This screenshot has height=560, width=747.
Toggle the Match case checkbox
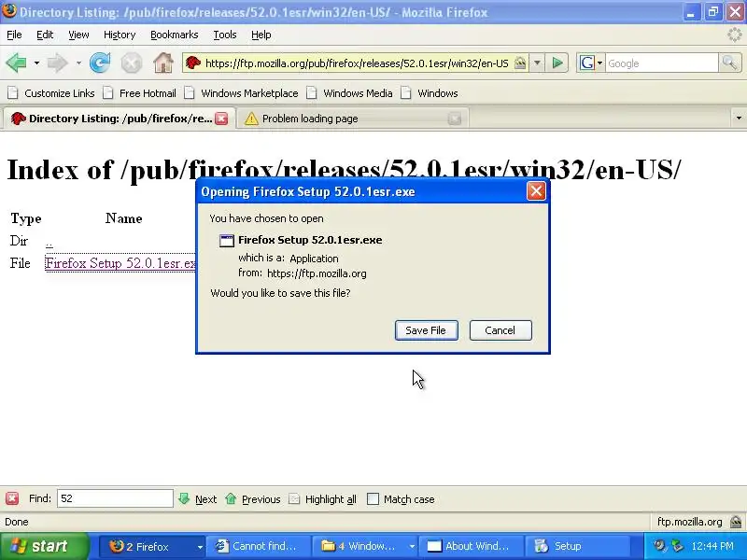[373, 498]
